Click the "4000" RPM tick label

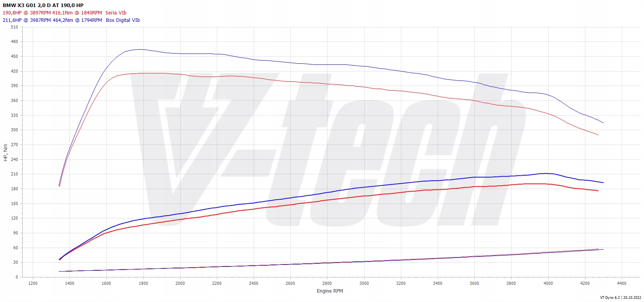tap(548, 283)
